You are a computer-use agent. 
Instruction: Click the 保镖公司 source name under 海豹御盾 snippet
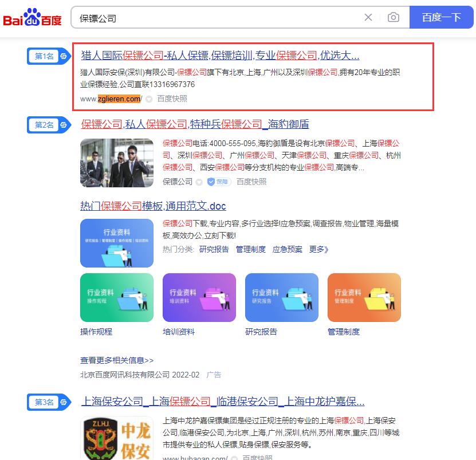click(x=178, y=182)
